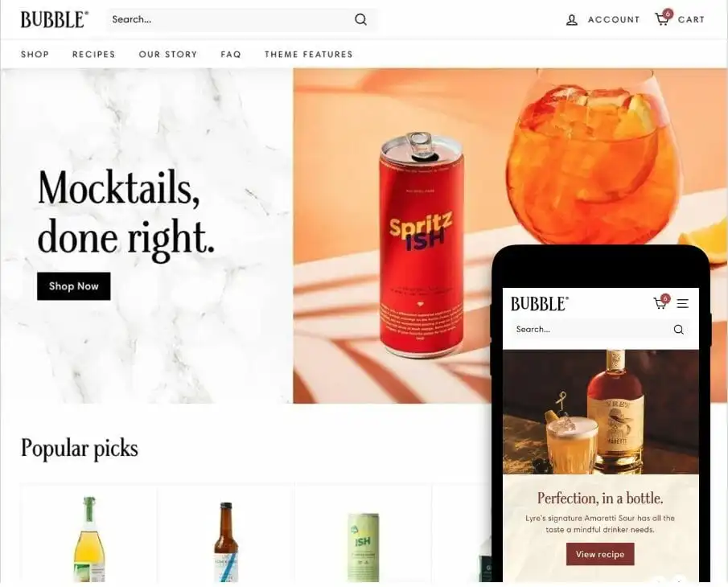The image size is (728, 587).
Task: Open the mobile hamburger menu
Action: (682, 303)
